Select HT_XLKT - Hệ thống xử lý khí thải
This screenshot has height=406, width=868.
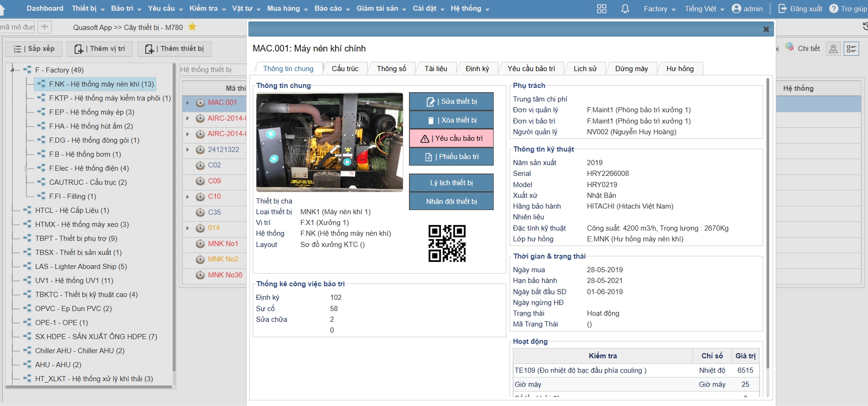pos(94,379)
